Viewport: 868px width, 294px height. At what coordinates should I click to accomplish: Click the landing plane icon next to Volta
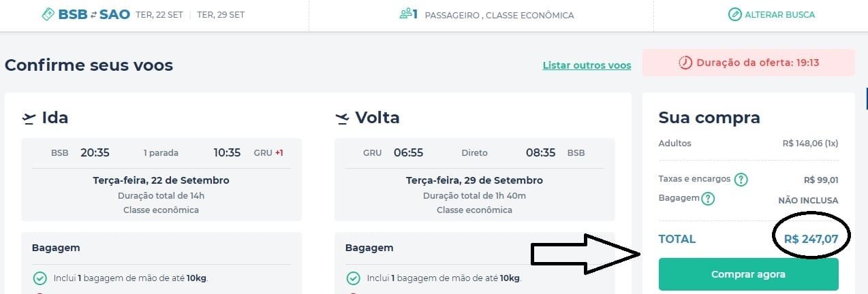342,118
